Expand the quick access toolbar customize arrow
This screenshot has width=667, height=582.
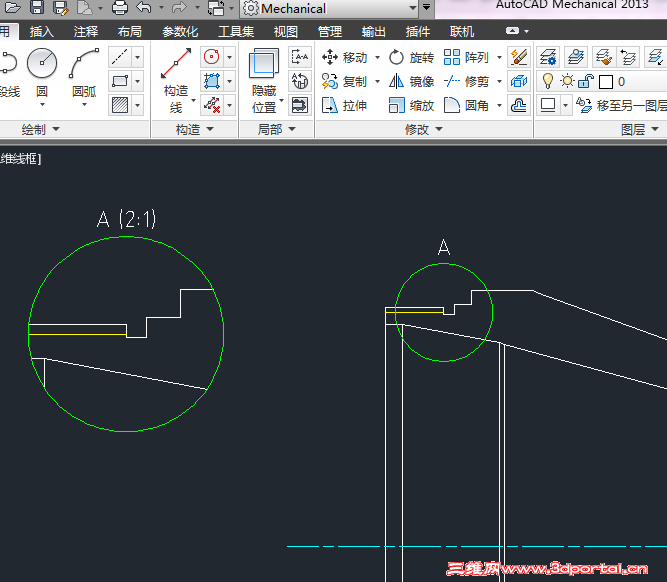pos(426,8)
